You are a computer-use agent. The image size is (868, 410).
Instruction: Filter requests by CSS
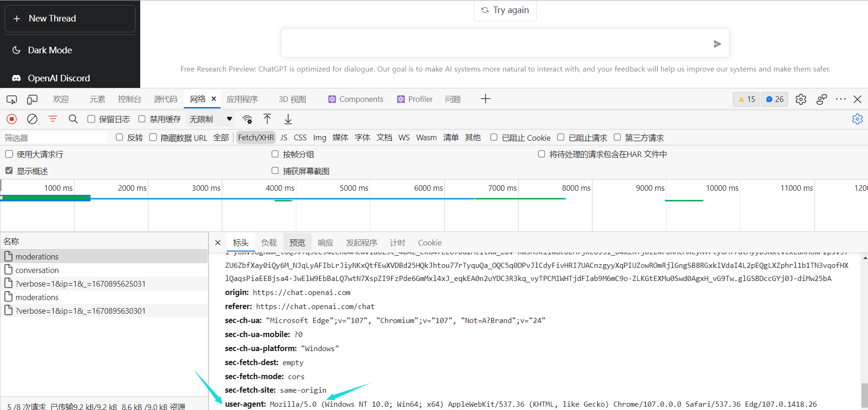coord(300,137)
